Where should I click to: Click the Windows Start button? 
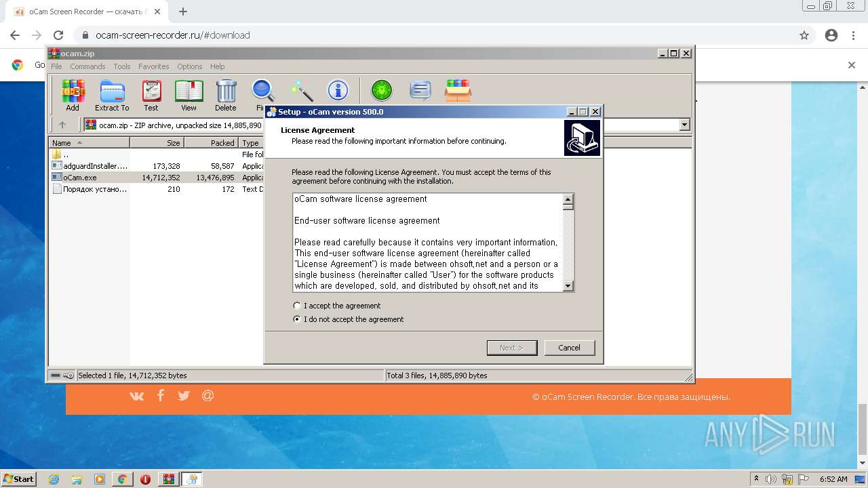tap(18, 479)
